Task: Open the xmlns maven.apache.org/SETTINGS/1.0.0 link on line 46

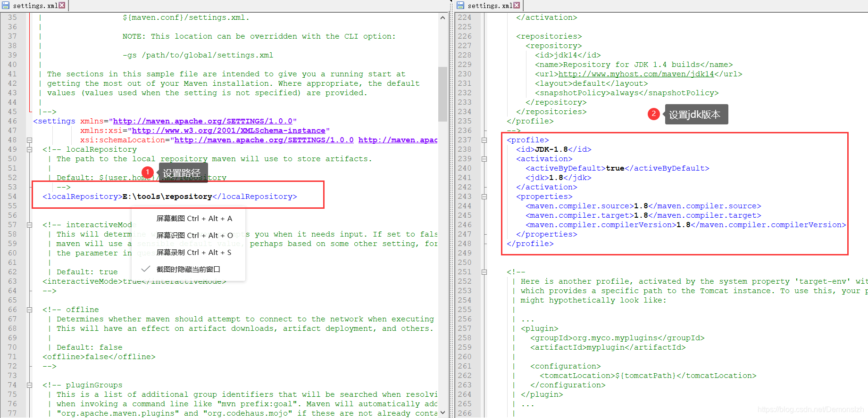Action: point(203,121)
